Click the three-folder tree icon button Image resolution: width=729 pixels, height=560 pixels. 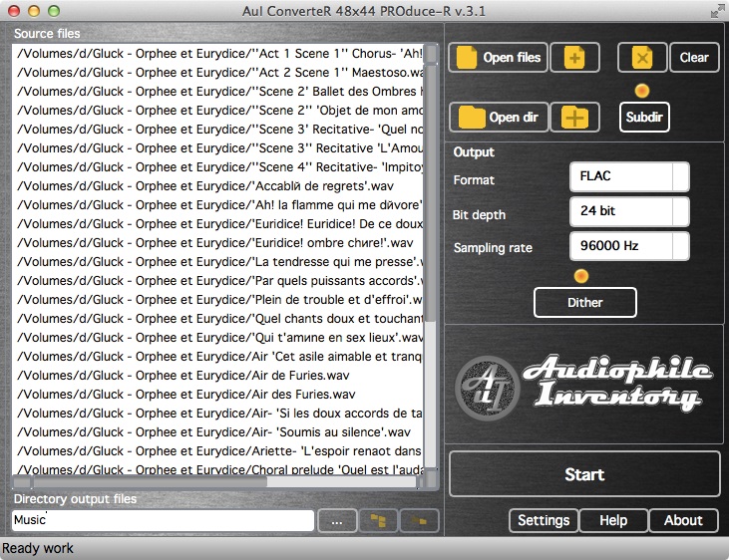pyautogui.click(x=378, y=521)
